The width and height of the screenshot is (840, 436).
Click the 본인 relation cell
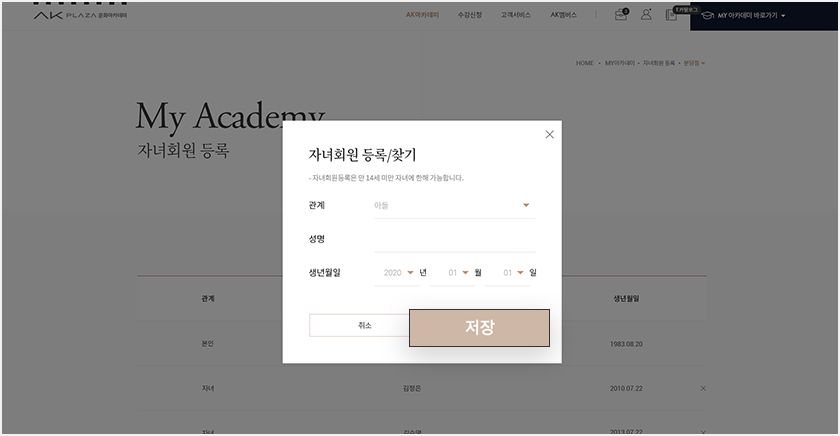(x=208, y=344)
